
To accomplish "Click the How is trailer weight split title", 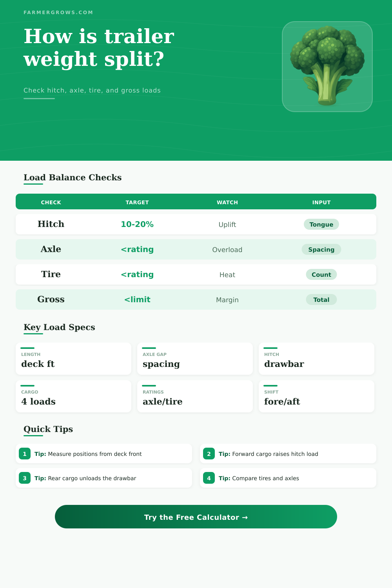I will [99, 47].
